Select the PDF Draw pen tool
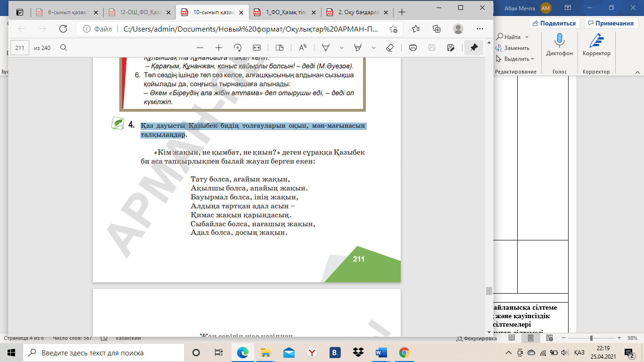Image resolution: width=644 pixels, height=362 pixels. click(x=326, y=48)
